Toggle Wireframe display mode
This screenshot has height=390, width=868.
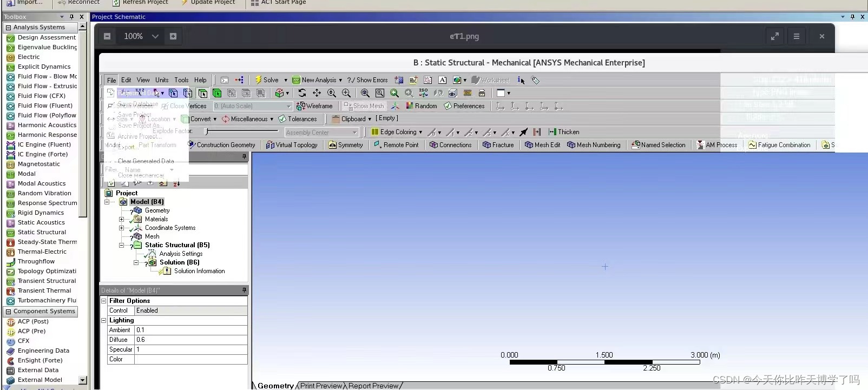click(315, 106)
